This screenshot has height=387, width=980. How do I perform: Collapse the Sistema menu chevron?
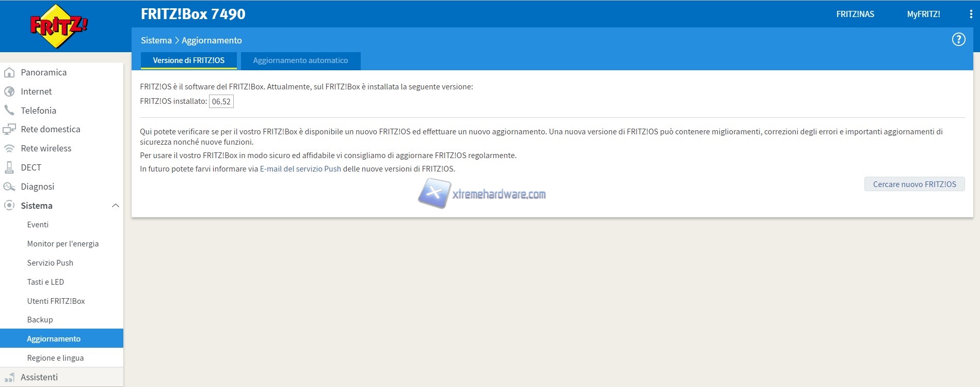(x=116, y=206)
